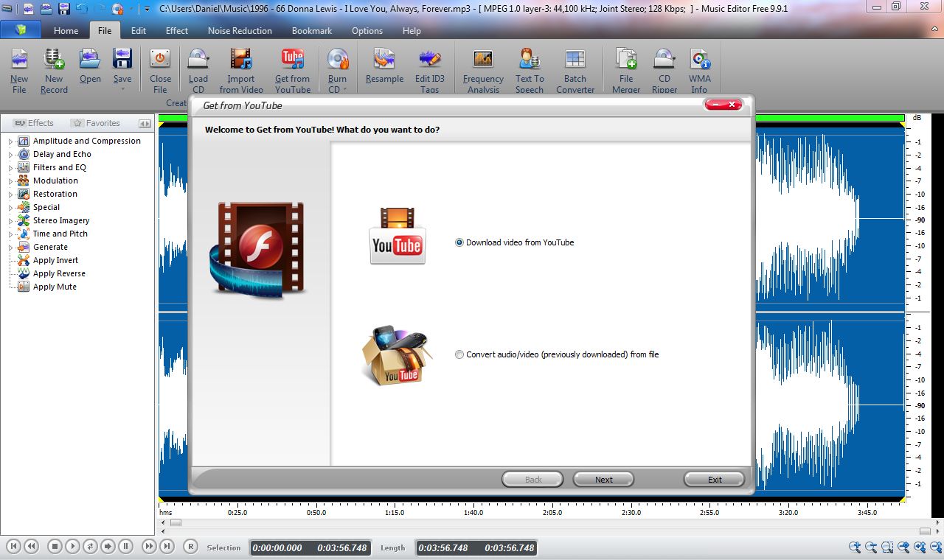Click the Play button
944x560 pixels.
click(x=72, y=546)
